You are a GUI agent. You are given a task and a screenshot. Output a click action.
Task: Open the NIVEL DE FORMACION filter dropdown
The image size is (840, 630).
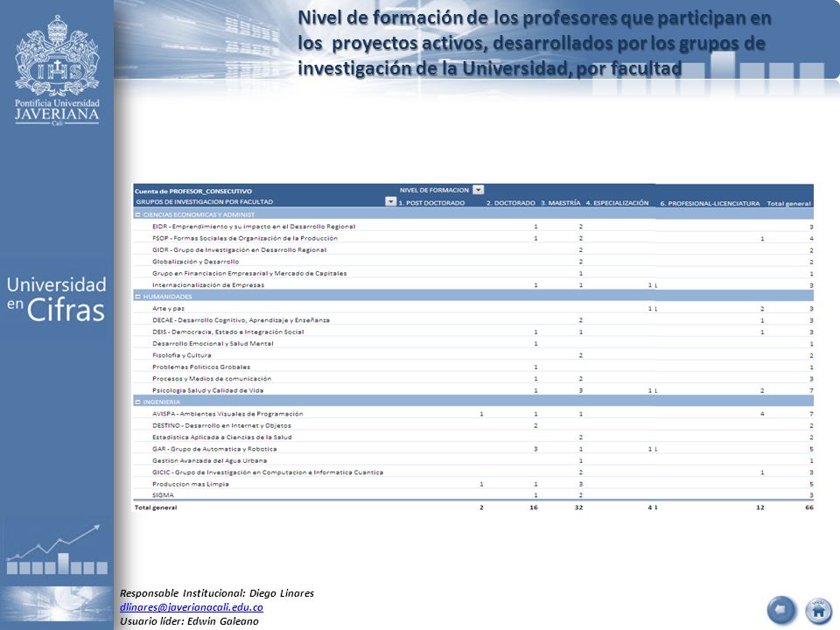pos(479,190)
